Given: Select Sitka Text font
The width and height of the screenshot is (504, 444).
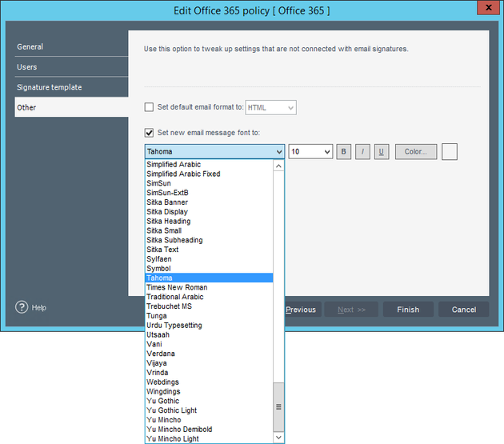Looking at the screenshot, I should pyautogui.click(x=209, y=250).
